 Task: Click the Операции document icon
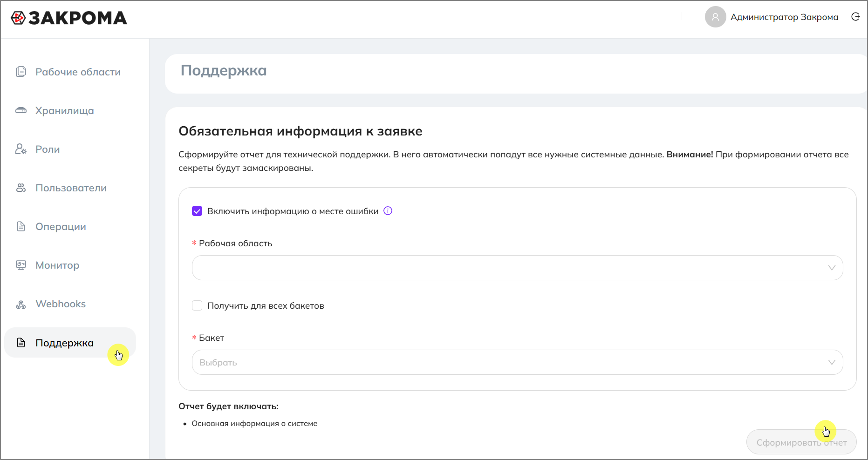(x=21, y=226)
